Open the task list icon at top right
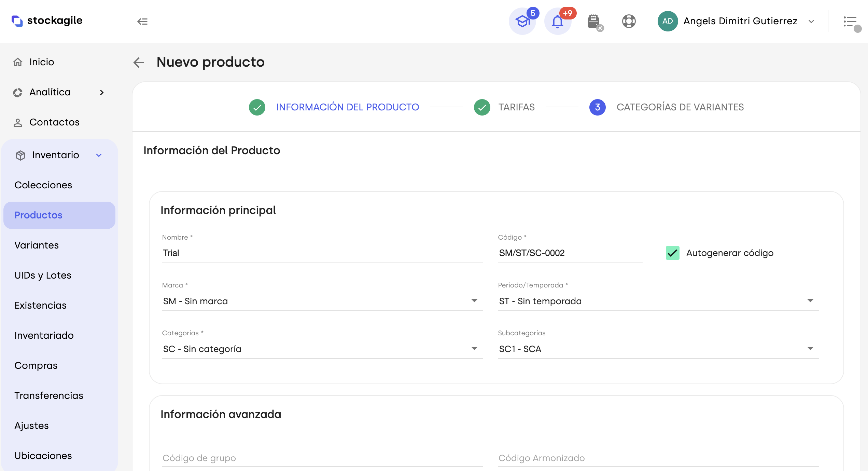 point(851,22)
